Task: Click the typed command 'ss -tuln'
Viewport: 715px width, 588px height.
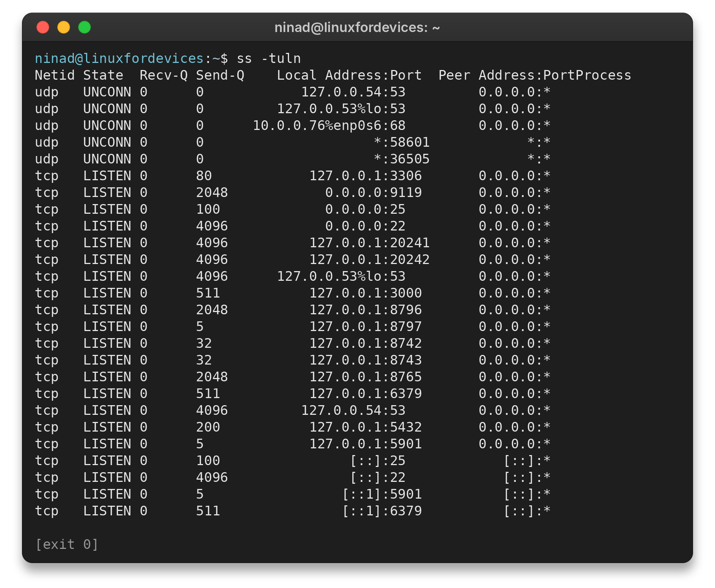Action: (269, 58)
